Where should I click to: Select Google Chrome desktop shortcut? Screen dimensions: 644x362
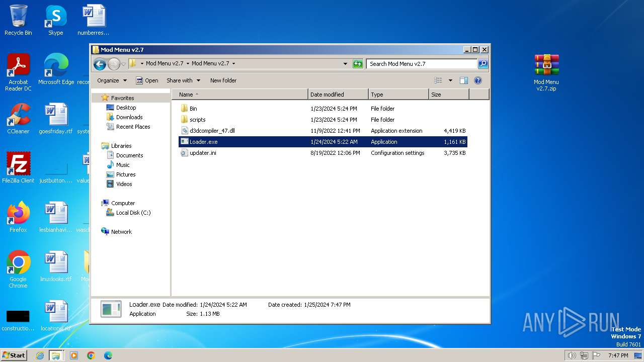point(18,269)
